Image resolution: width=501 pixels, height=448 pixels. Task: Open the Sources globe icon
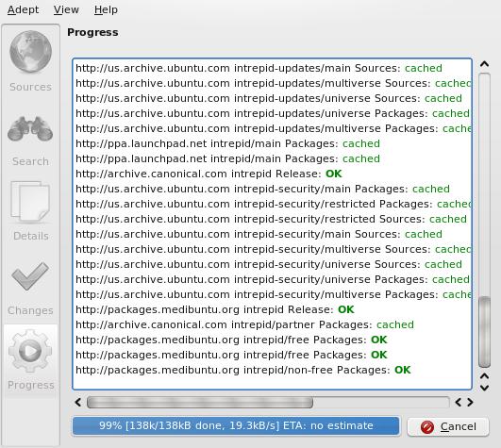coord(30,52)
